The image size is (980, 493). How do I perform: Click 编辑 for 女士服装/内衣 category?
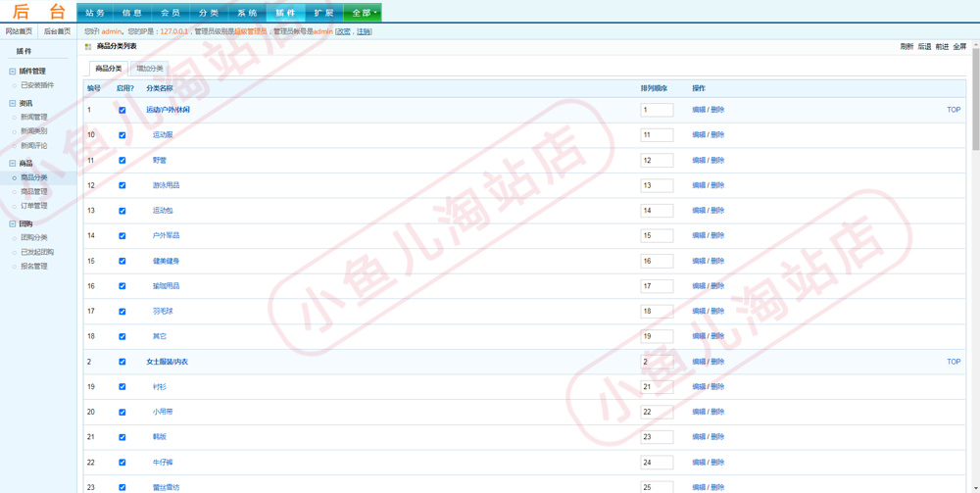tap(699, 362)
